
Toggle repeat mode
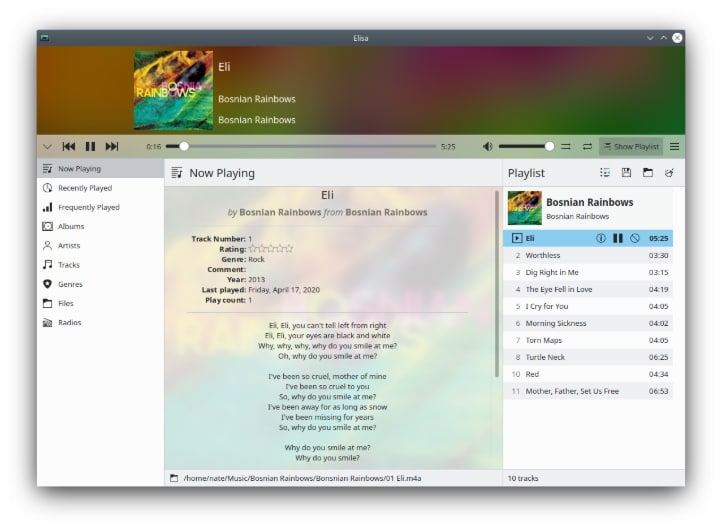pos(587,146)
